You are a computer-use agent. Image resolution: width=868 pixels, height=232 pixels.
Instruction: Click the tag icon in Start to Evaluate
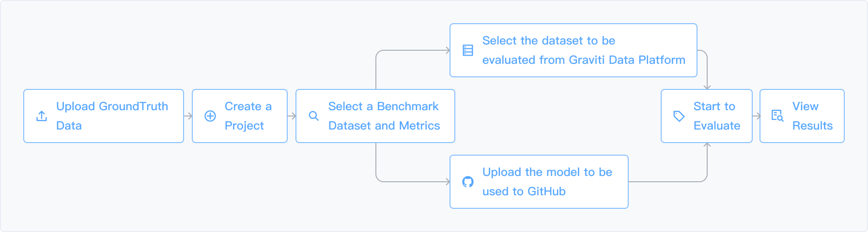679,116
